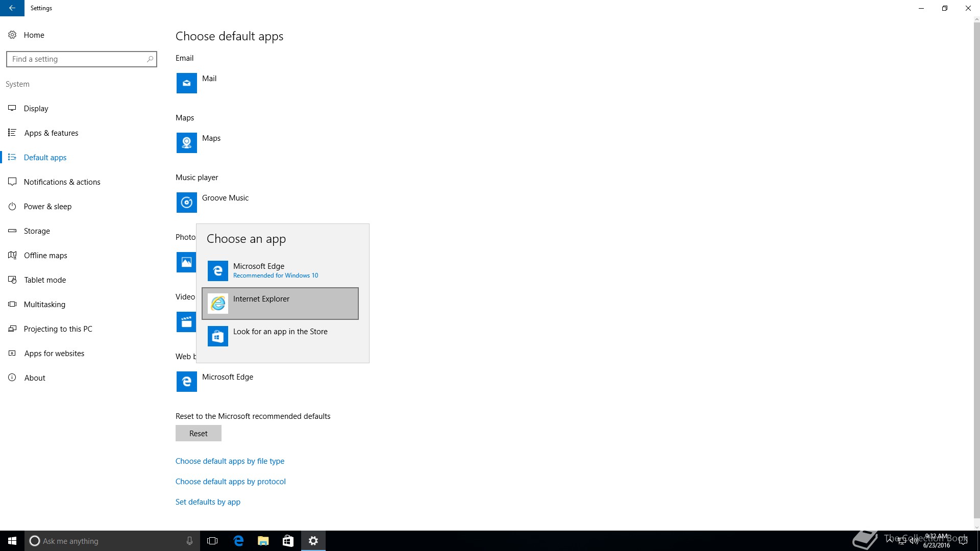Select Internet Explorer from the app list
Viewport: 980px width, 551px height.
pos(280,304)
